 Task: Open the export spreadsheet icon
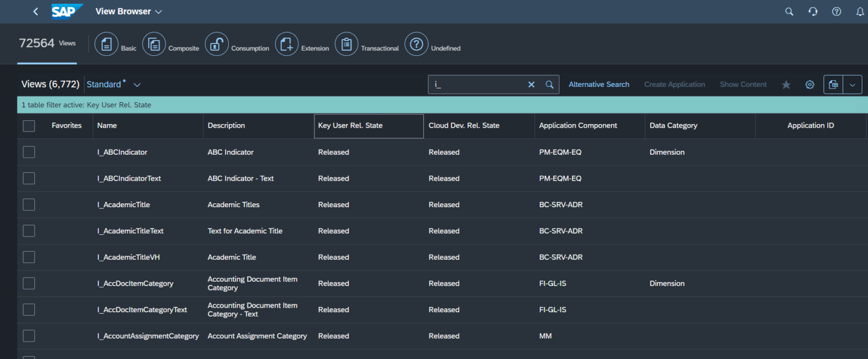832,84
